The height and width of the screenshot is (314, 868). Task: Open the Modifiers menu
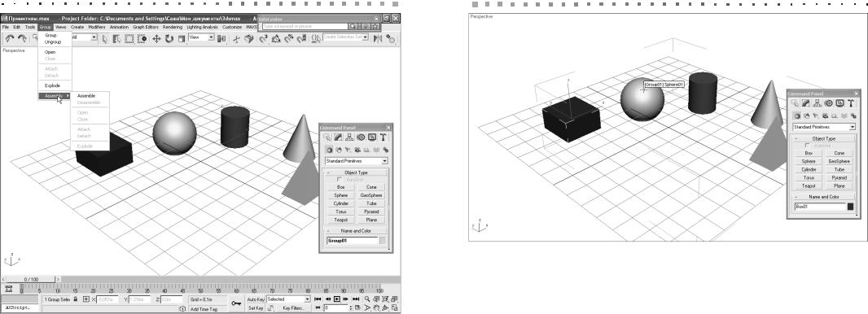click(97, 27)
